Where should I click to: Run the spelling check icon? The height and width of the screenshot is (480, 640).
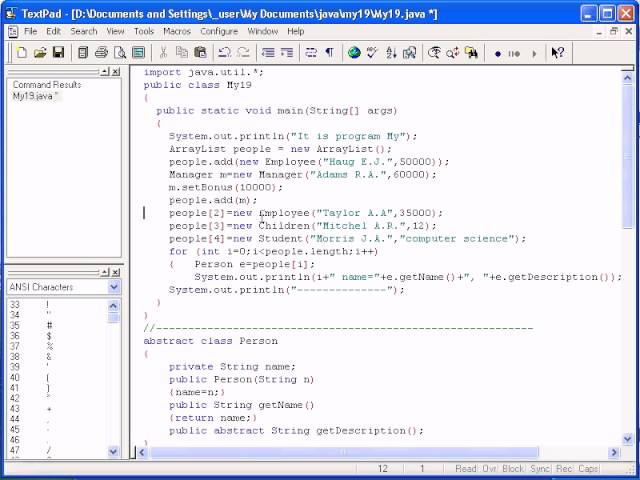372,53
